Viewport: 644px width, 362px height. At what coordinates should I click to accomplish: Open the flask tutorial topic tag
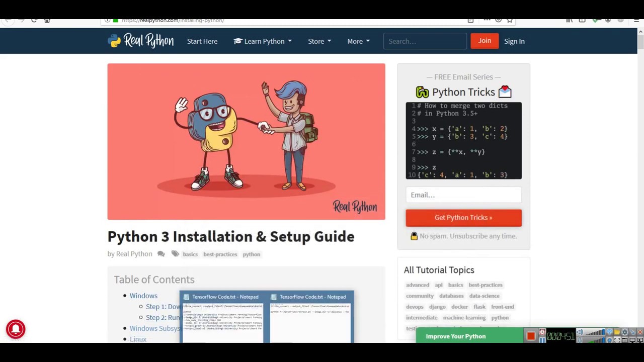pos(479,307)
